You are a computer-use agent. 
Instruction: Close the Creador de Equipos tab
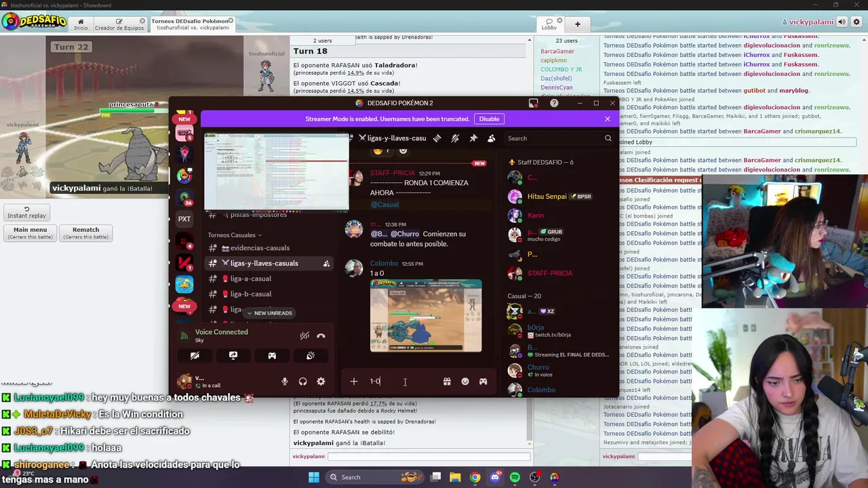(142, 21)
